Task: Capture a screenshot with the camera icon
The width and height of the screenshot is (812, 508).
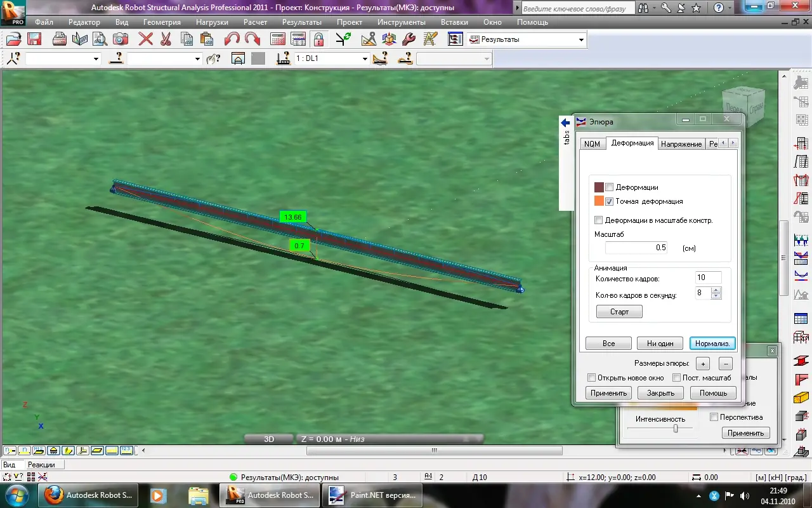Action: tap(120, 39)
